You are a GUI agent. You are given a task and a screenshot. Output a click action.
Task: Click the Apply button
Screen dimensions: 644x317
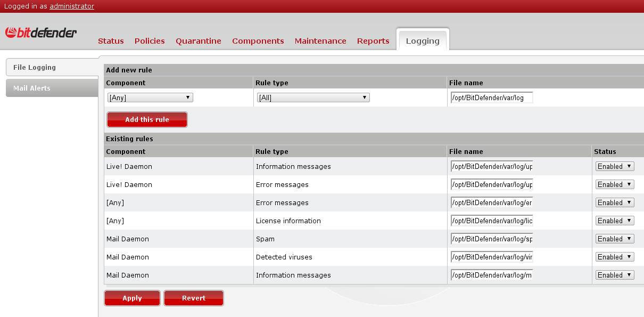tap(132, 298)
